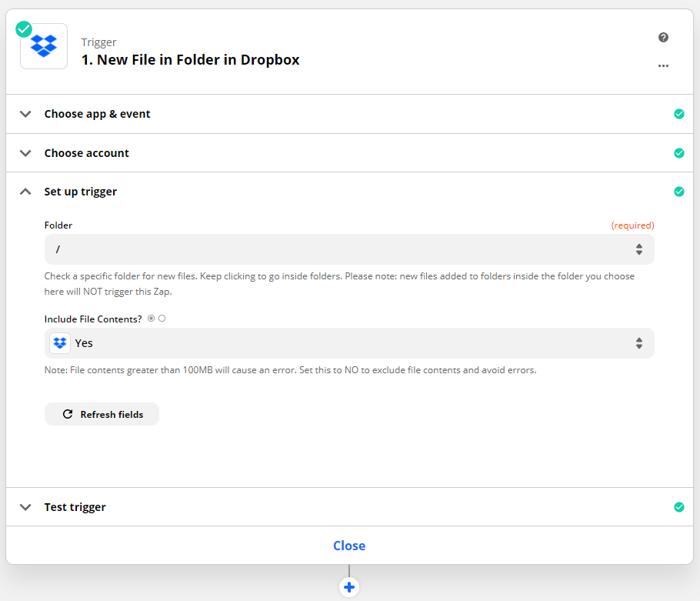Open the three-dot more options menu
Viewport: 700px width, 601px height.
coord(663,66)
